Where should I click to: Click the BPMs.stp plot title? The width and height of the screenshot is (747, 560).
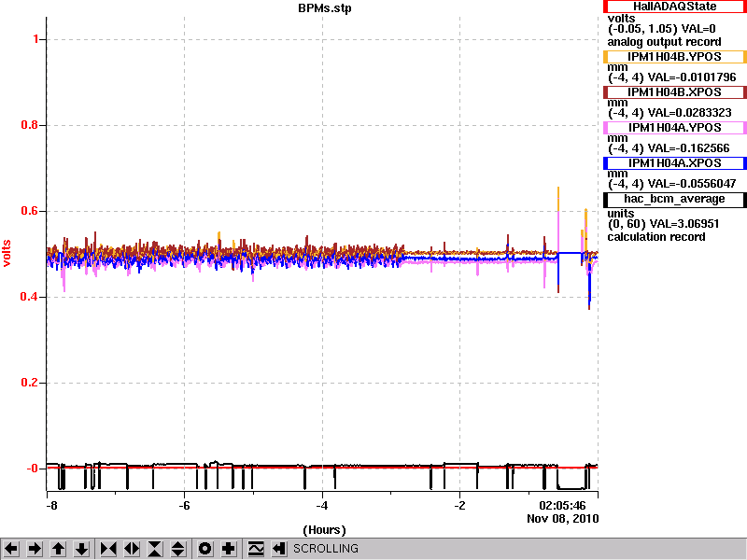coord(325,8)
